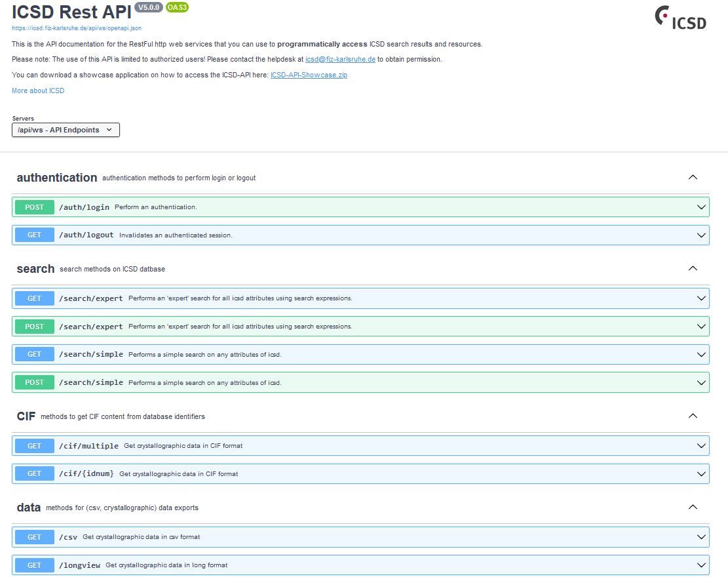Click the ICSD Rest API title
Image resolution: width=728 pixels, height=581 pixels.
click(x=71, y=12)
